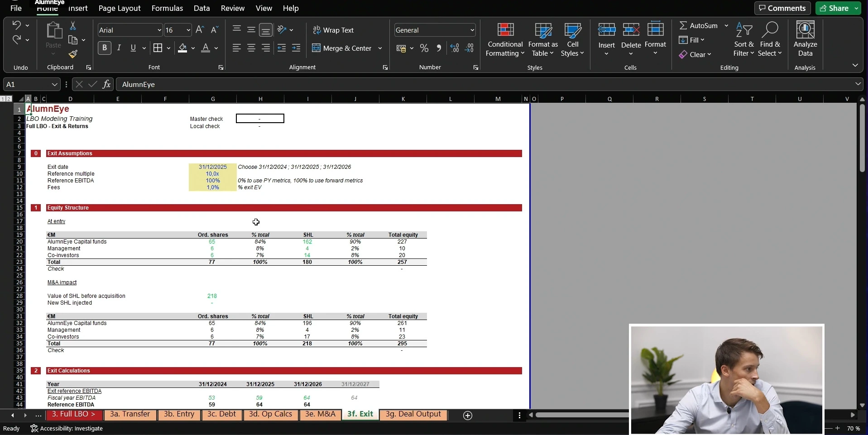Screen dimensions: 868x435
Task: Toggle Wrap Text
Action: click(x=333, y=30)
